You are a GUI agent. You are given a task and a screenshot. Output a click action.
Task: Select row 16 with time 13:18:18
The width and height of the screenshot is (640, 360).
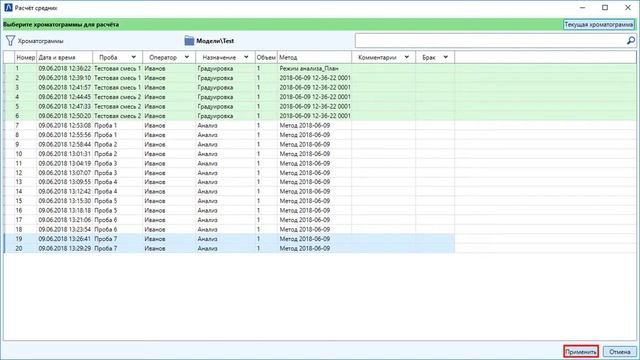tap(229, 211)
